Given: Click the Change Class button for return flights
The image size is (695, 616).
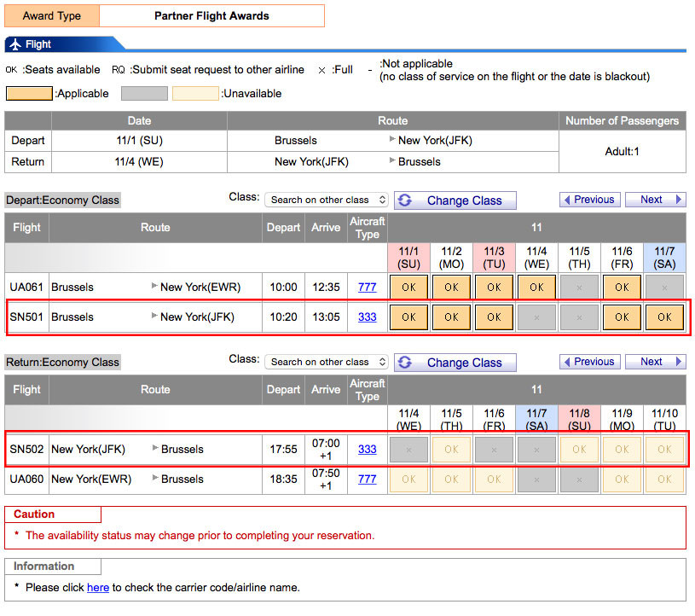Looking at the screenshot, I should (455, 363).
